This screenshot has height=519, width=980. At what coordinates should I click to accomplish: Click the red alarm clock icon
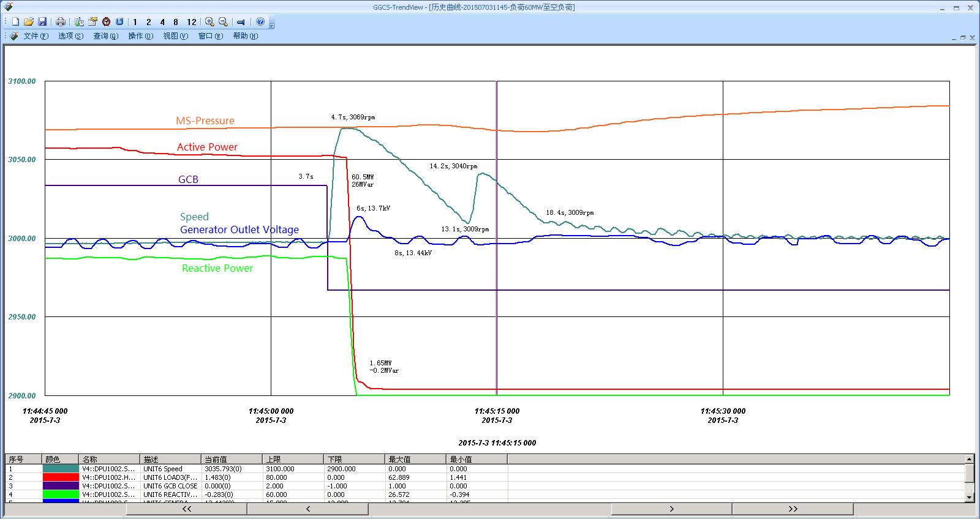[x=107, y=22]
